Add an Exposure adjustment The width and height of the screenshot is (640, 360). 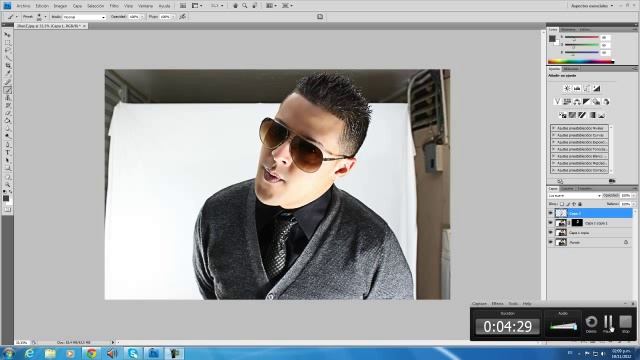point(596,88)
